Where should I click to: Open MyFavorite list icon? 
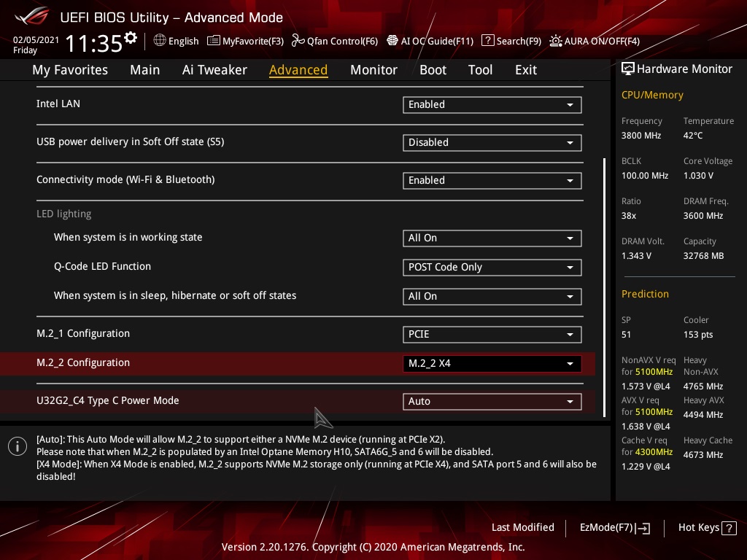pos(214,41)
